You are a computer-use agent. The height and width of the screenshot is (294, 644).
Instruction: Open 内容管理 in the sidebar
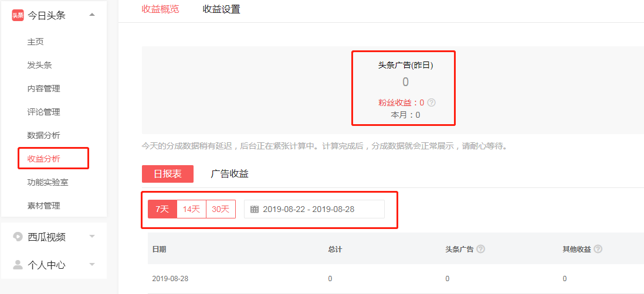(x=43, y=88)
